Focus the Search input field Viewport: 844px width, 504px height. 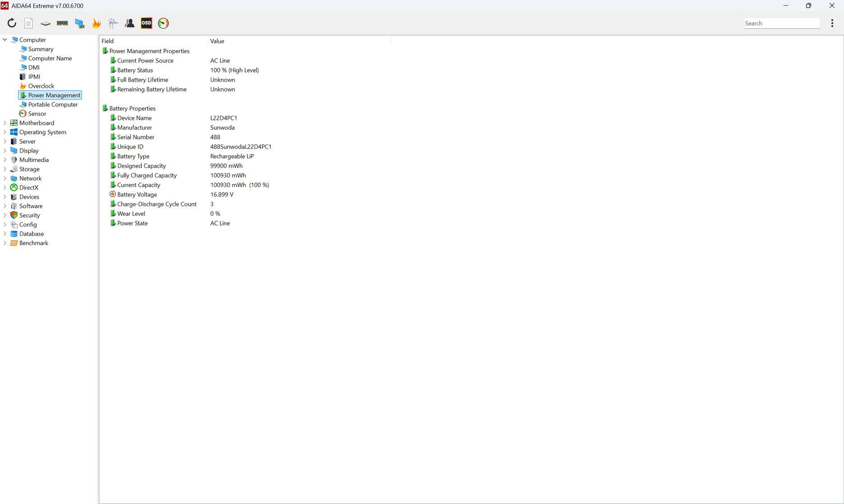(x=781, y=23)
